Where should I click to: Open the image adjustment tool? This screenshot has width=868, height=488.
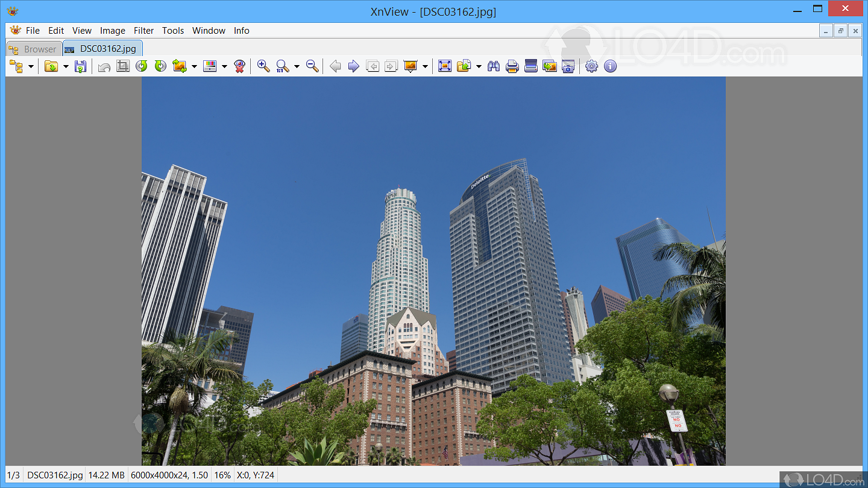[211, 66]
